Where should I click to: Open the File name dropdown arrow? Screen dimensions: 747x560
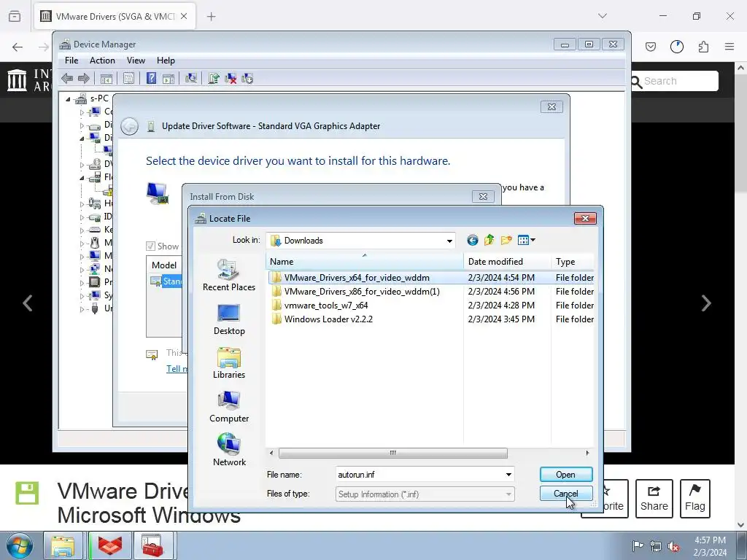[508, 475]
